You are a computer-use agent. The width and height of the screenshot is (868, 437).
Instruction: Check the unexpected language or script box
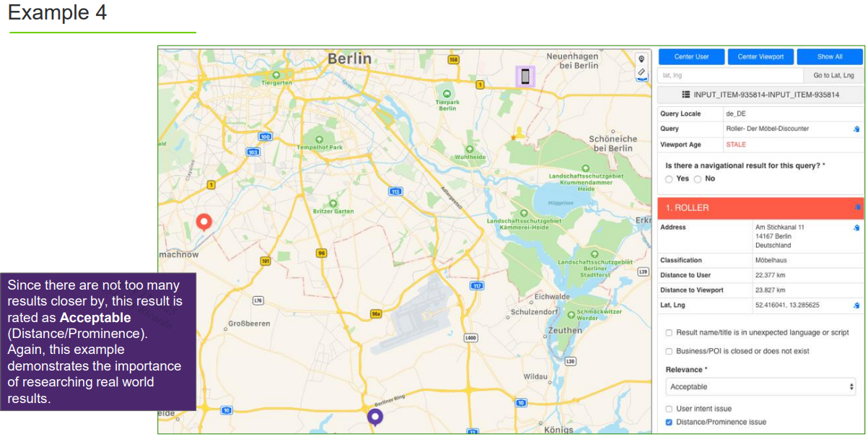pyautogui.click(x=669, y=333)
